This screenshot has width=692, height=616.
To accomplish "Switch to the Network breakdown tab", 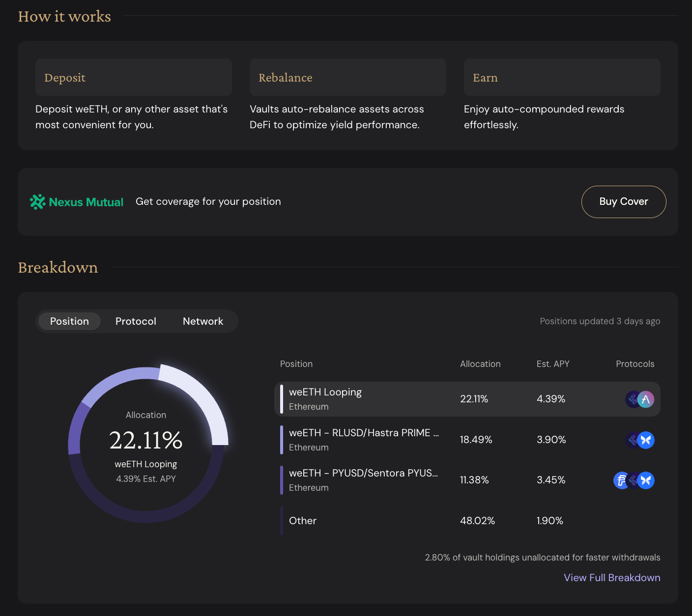I will (x=203, y=321).
